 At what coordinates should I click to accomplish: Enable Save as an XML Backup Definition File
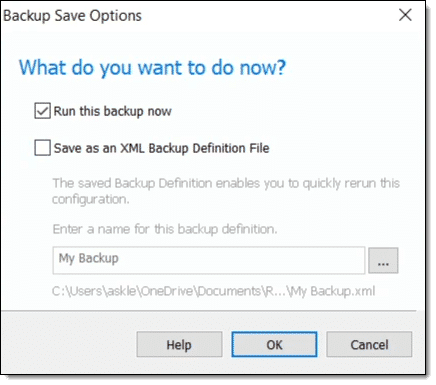coord(42,148)
